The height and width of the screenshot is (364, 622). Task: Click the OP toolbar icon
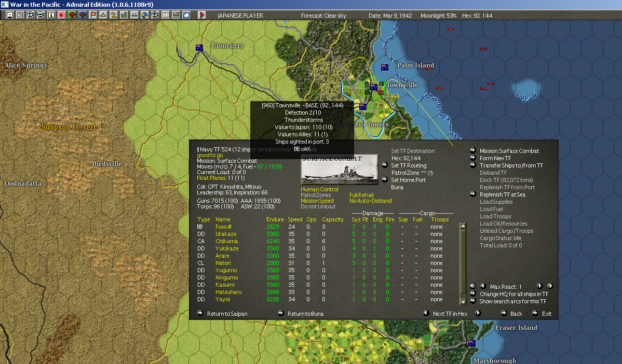tap(166, 15)
